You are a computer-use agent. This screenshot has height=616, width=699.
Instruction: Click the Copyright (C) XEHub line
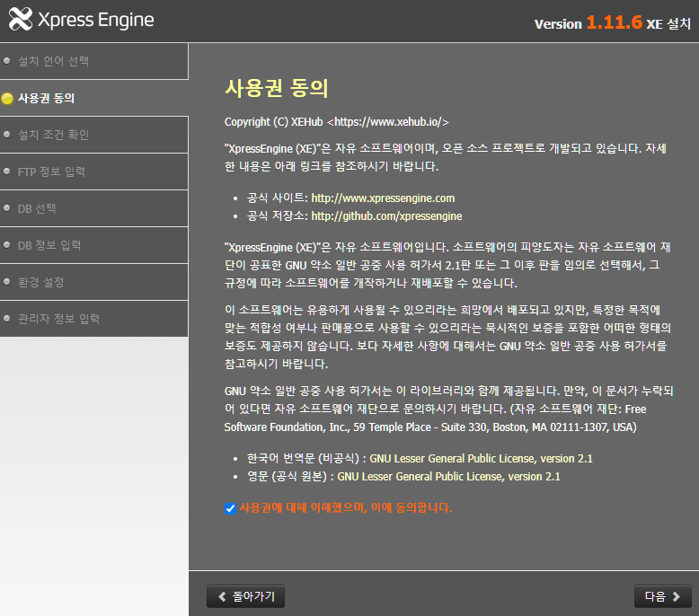pos(337,122)
